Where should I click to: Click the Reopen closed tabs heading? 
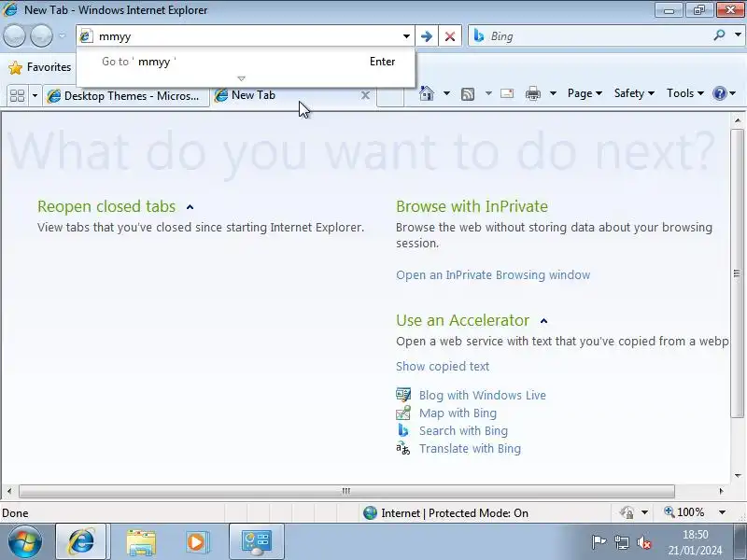coord(106,206)
